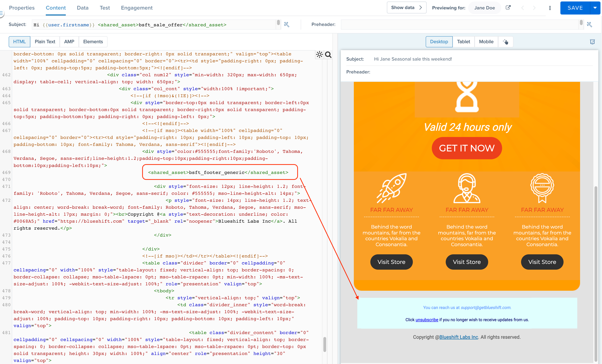602x364 pixels.
Task: Click the Show data button
Action: [407, 8]
